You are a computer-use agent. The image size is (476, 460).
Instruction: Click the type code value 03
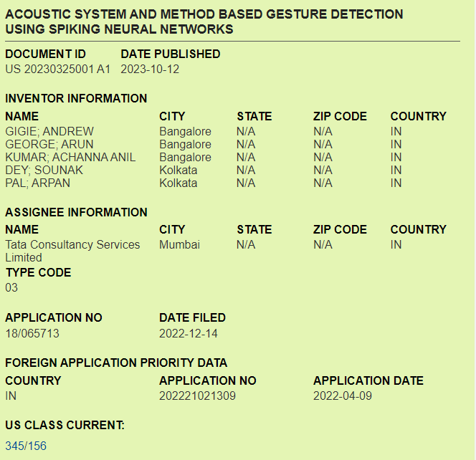click(x=11, y=288)
